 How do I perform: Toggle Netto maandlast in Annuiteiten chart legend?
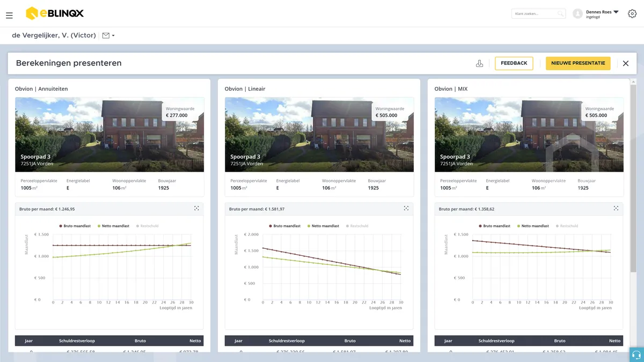pos(113,226)
